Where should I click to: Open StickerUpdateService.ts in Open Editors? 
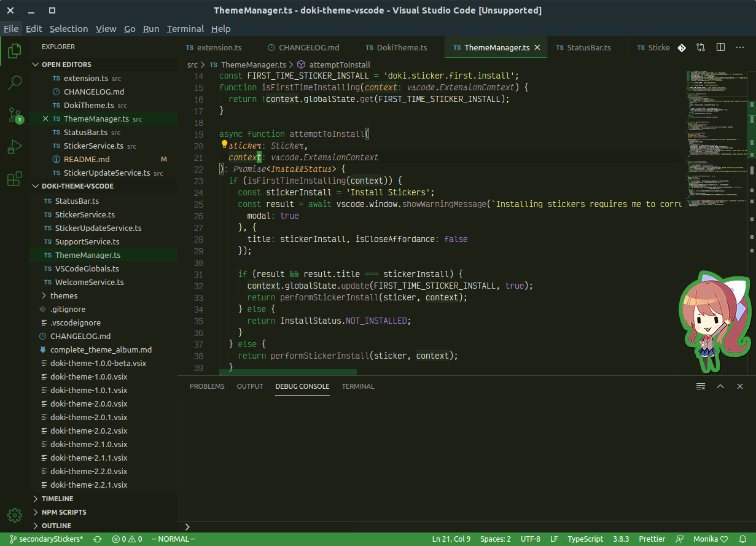(x=103, y=173)
